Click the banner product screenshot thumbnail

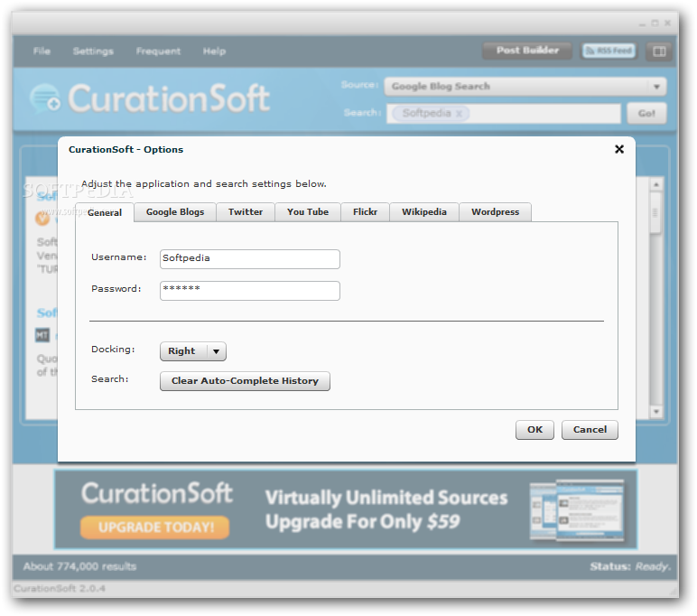coord(577,509)
